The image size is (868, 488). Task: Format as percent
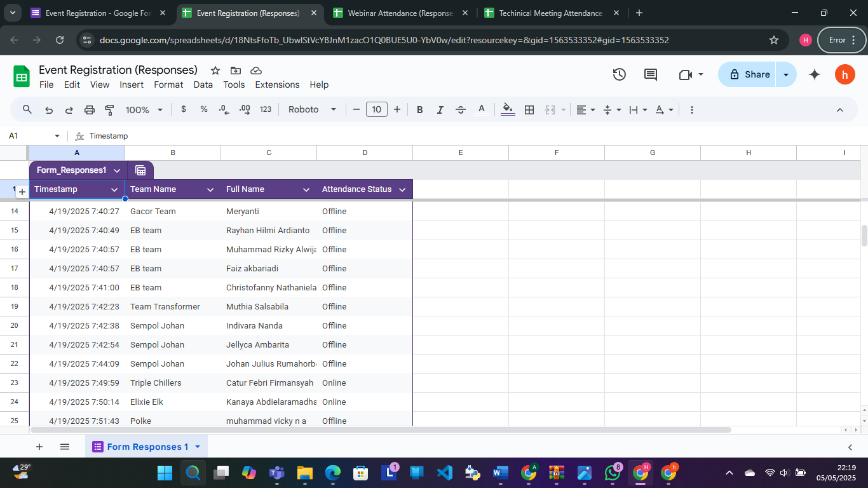pos(204,109)
